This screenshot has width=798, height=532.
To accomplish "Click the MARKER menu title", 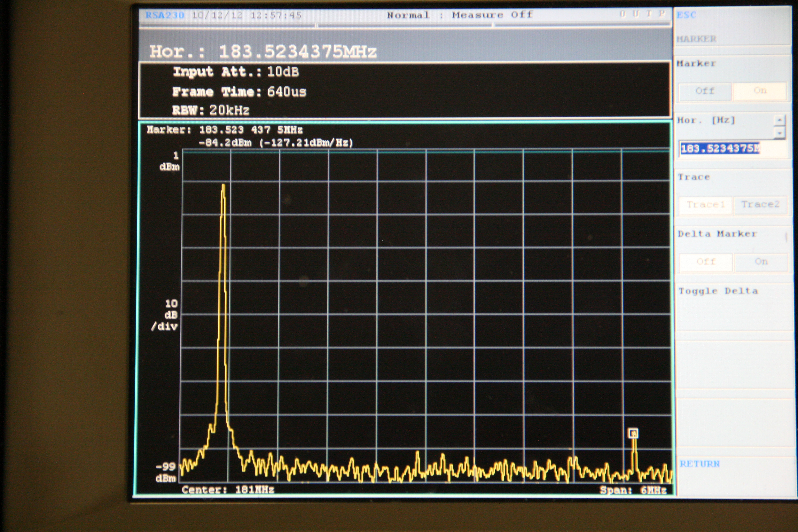I will click(x=696, y=39).
